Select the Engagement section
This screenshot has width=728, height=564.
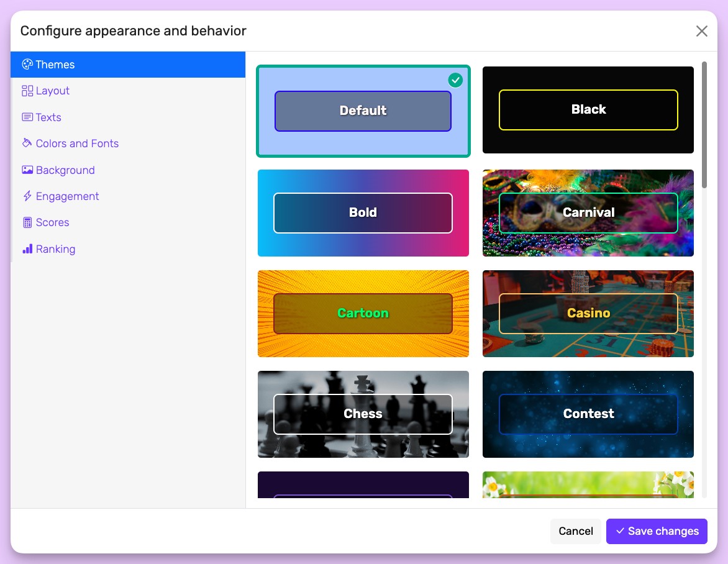click(128, 196)
